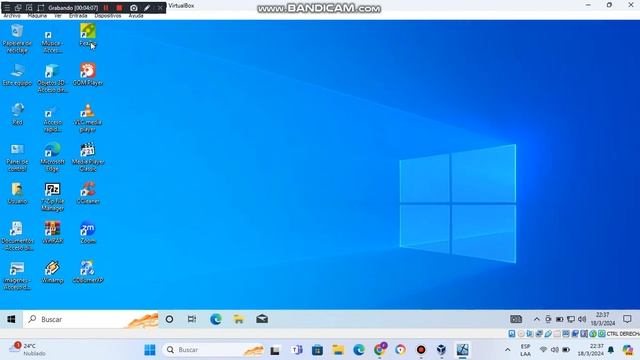Select the Usuario folder desktop icon

17,193
